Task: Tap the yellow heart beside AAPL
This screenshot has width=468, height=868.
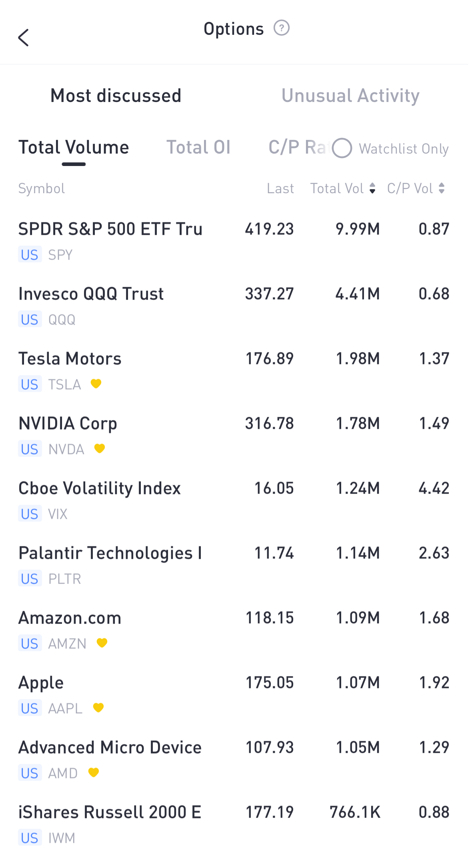Action: pyautogui.click(x=98, y=708)
